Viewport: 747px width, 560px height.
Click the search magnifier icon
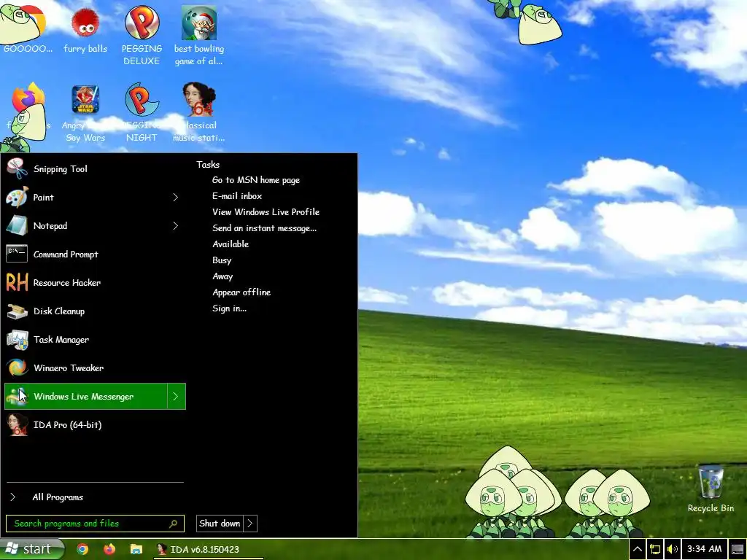174,524
